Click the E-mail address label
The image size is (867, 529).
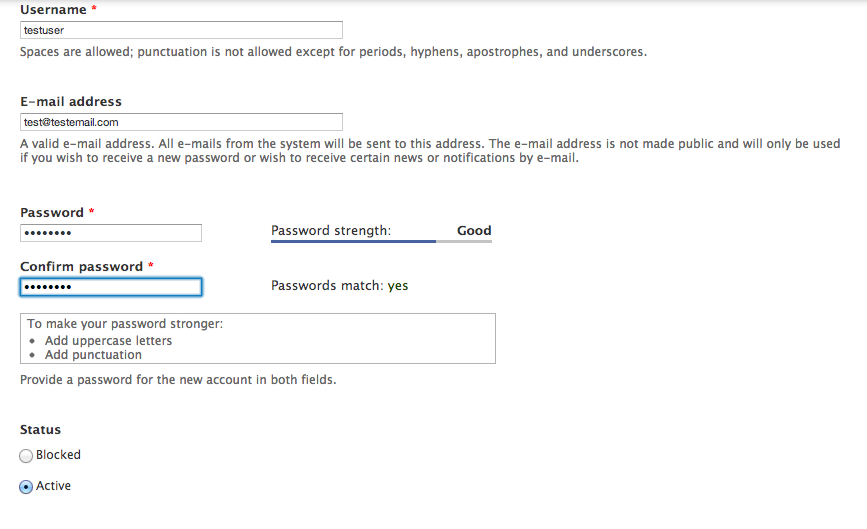(x=71, y=101)
